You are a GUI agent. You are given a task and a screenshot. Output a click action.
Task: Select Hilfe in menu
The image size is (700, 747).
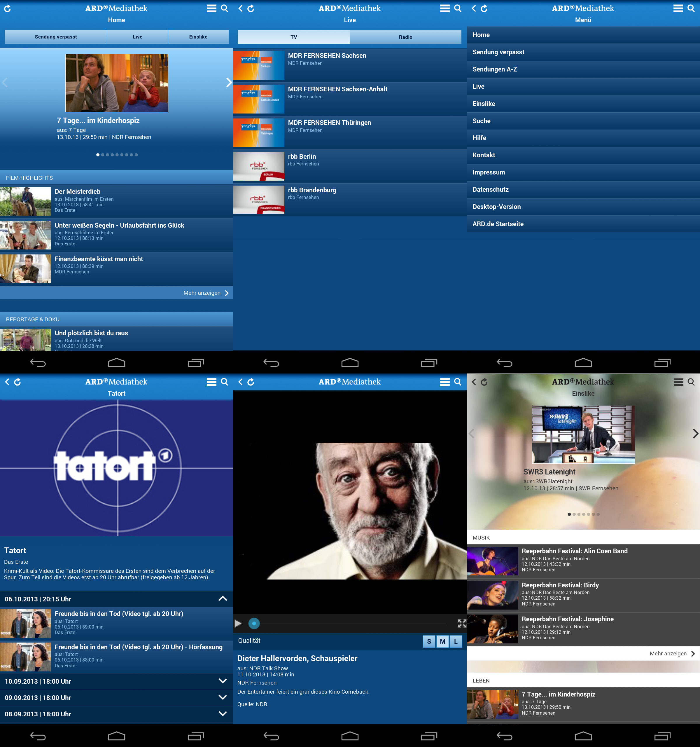click(583, 138)
